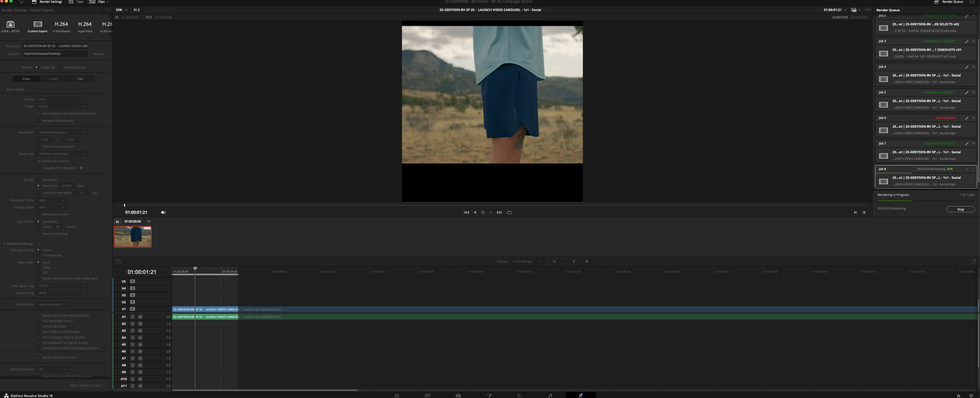Remove Job 3 from render queue
Viewport: 980px width, 398px height.
tap(974, 41)
